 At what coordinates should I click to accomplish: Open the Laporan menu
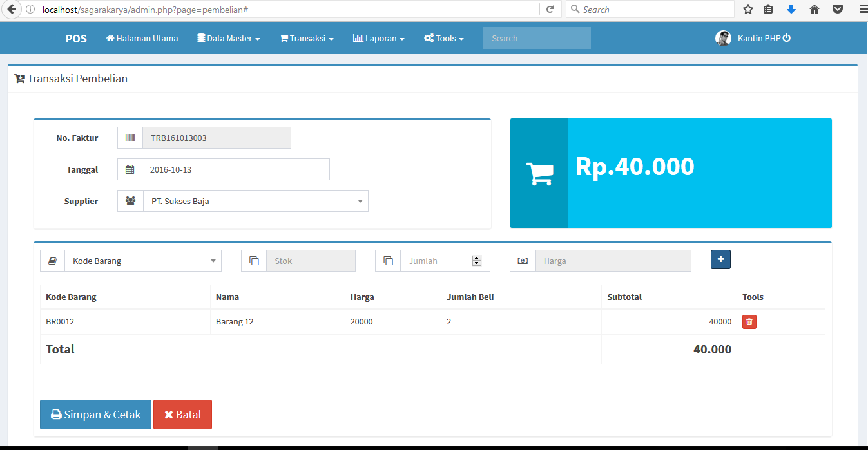click(x=378, y=38)
